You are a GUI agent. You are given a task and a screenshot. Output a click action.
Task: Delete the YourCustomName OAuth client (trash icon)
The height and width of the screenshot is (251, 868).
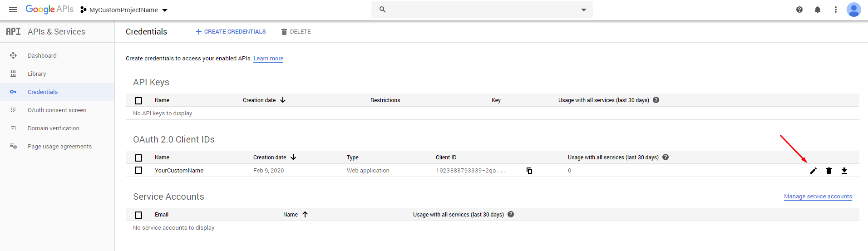click(x=829, y=171)
